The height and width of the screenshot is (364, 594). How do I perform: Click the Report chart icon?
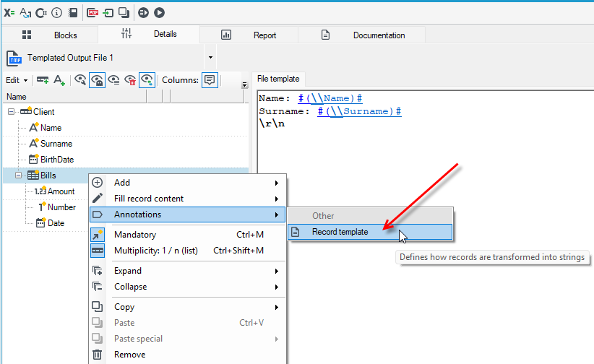click(x=226, y=35)
